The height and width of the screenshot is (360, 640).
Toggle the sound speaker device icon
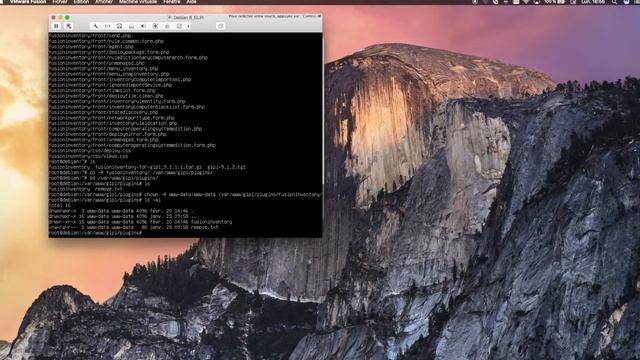point(143,26)
